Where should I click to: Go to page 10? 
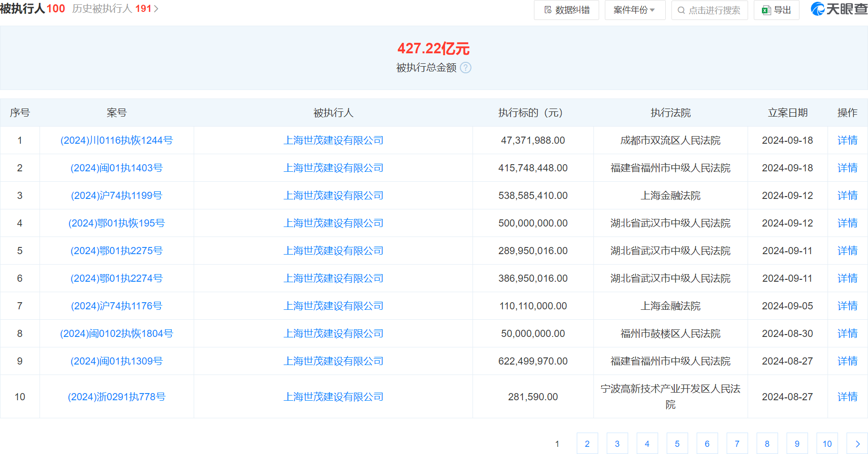pos(827,444)
